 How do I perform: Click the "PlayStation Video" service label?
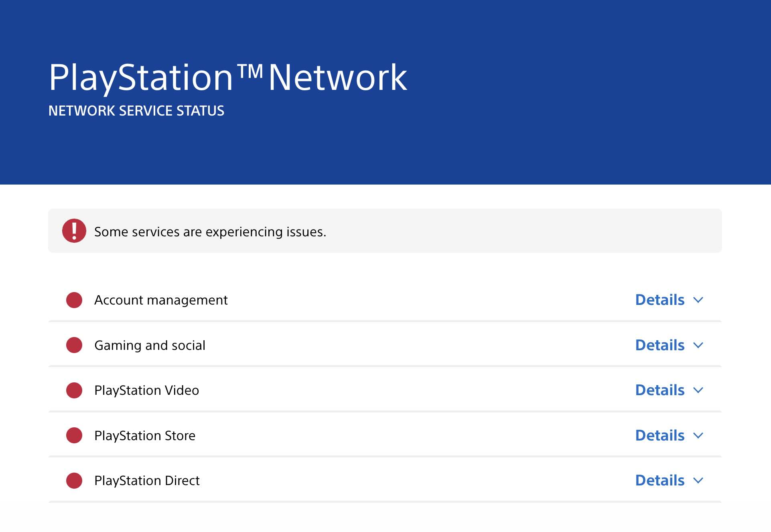[146, 390]
